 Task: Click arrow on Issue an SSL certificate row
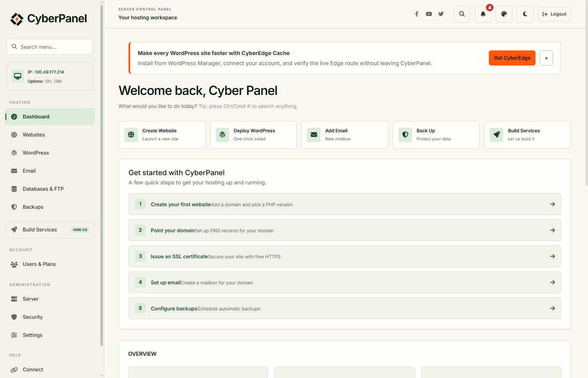point(552,256)
